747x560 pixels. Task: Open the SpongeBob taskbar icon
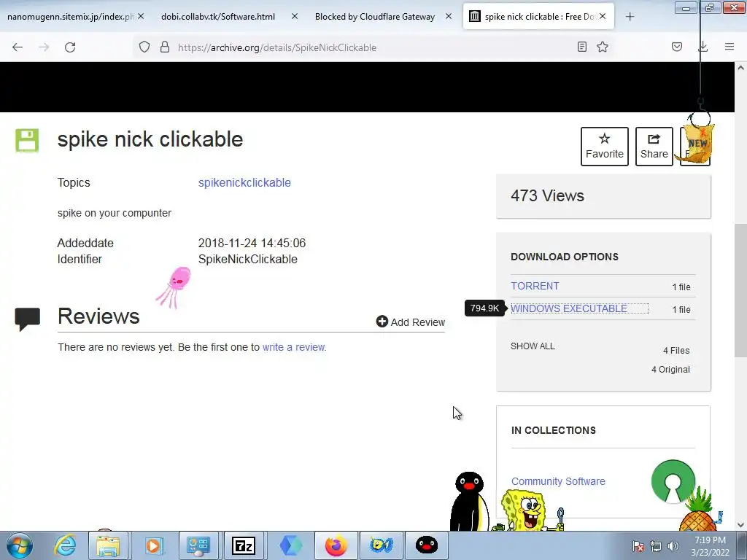pyautogui.click(x=382, y=545)
